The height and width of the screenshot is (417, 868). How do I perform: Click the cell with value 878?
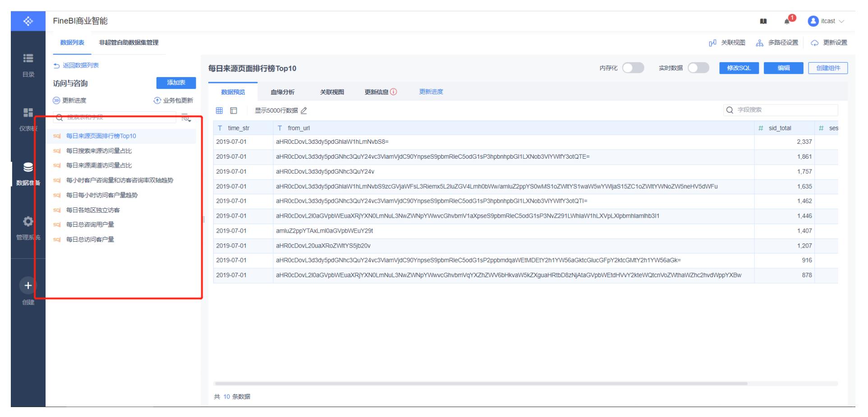point(785,275)
